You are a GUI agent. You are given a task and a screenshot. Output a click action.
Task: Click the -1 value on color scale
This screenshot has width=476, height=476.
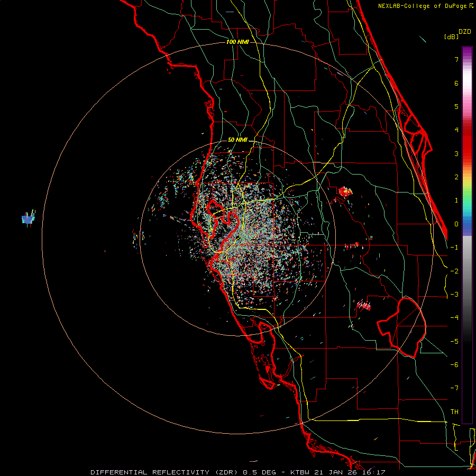point(454,248)
